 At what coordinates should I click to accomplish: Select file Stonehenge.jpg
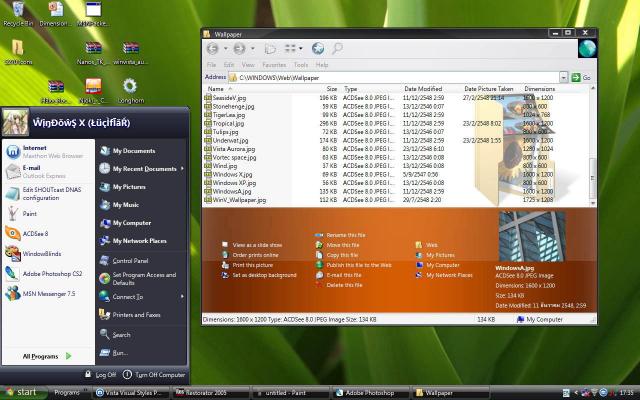[x=233, y=107]
